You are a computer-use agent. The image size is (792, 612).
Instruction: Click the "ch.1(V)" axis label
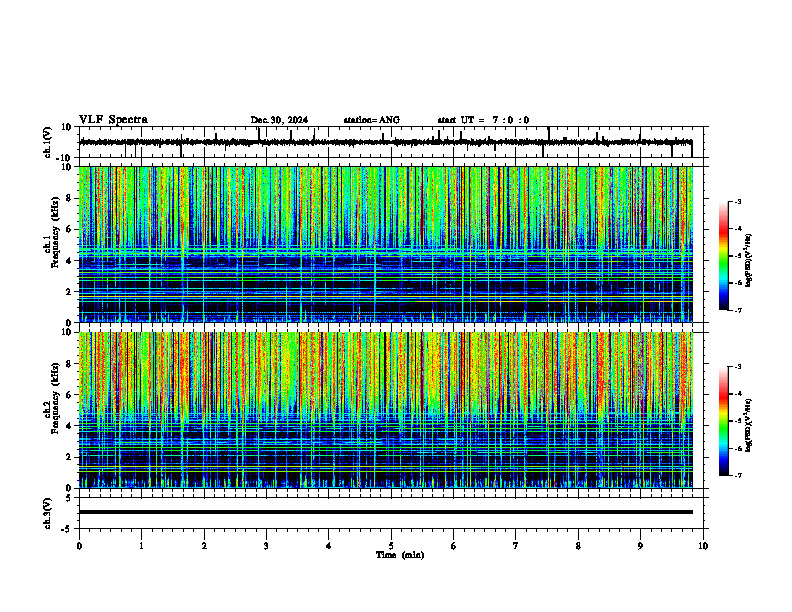coord(48,142)
